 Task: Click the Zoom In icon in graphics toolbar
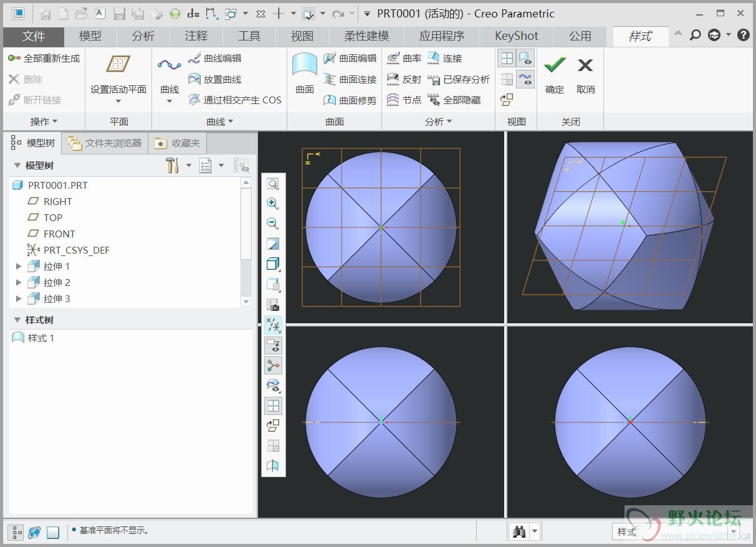tap(273, 204)
